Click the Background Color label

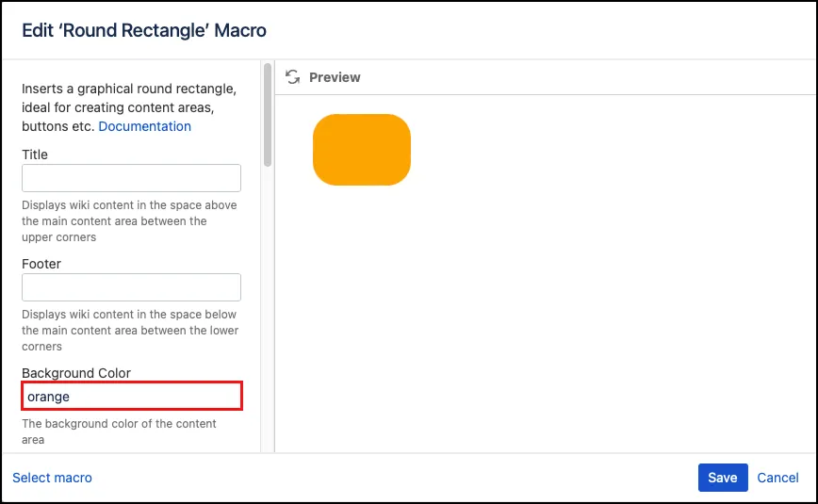click(x=76, y=373)
